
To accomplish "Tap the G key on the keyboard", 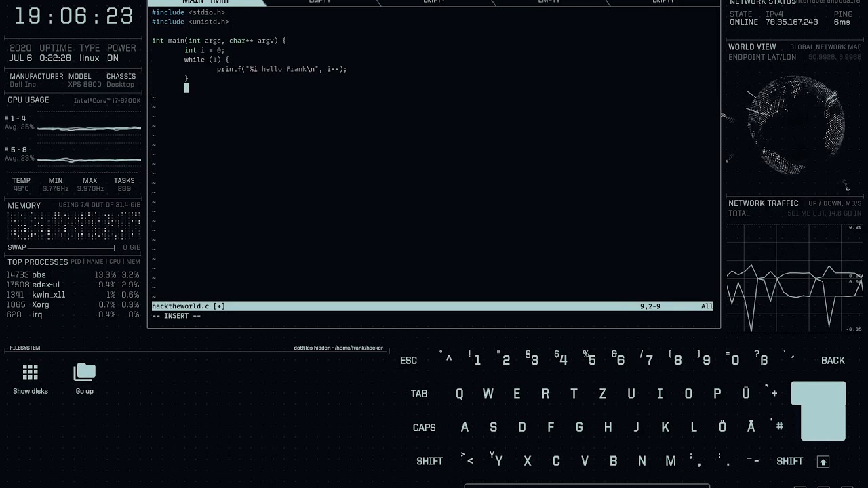I will 579,428.
